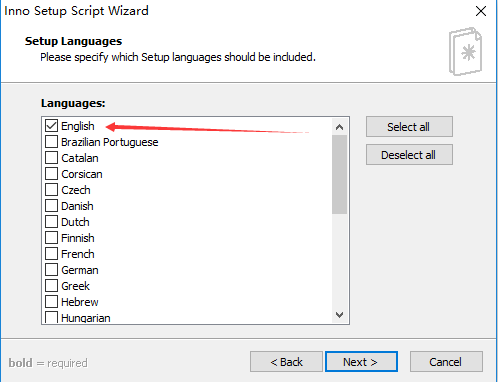This screenshot has width=499, height=382.
Task: Check the Corsican language option
Action: pos(51,174)
